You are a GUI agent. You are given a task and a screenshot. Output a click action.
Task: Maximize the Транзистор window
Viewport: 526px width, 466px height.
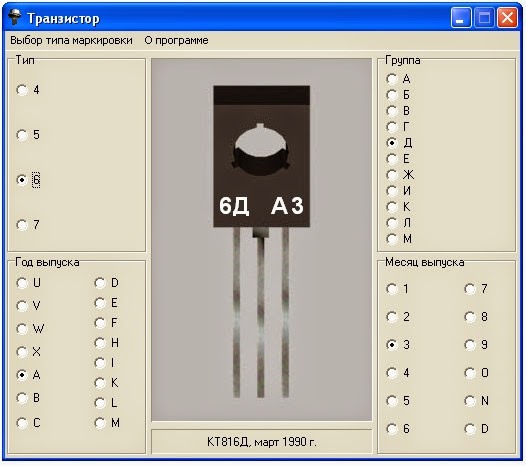(x=484, y=17)
